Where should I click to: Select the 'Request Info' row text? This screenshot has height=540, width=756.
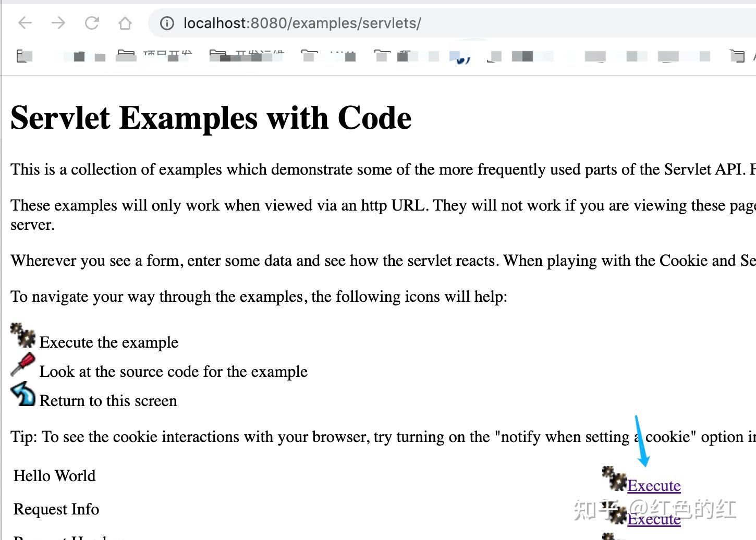(56, 509)
